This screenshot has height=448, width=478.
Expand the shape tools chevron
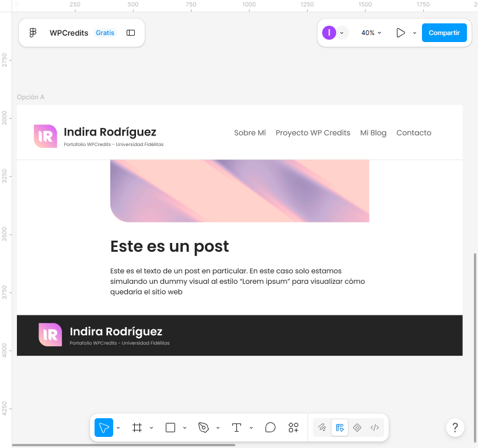(185, 428)
